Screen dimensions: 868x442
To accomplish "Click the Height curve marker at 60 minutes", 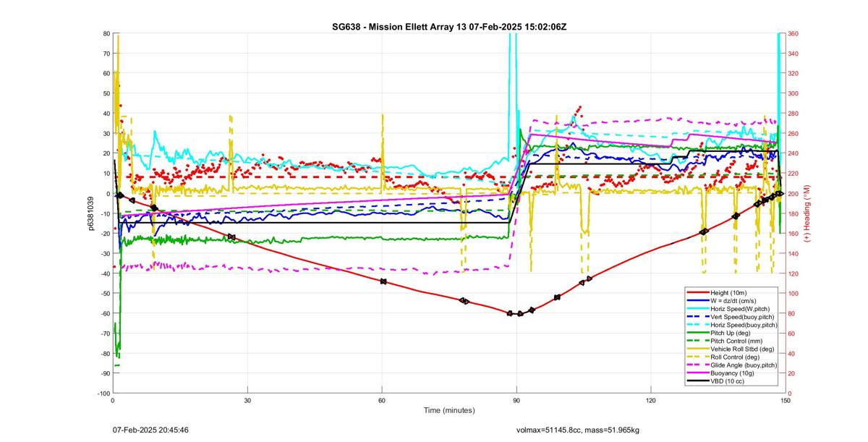I will pos(383,281).
